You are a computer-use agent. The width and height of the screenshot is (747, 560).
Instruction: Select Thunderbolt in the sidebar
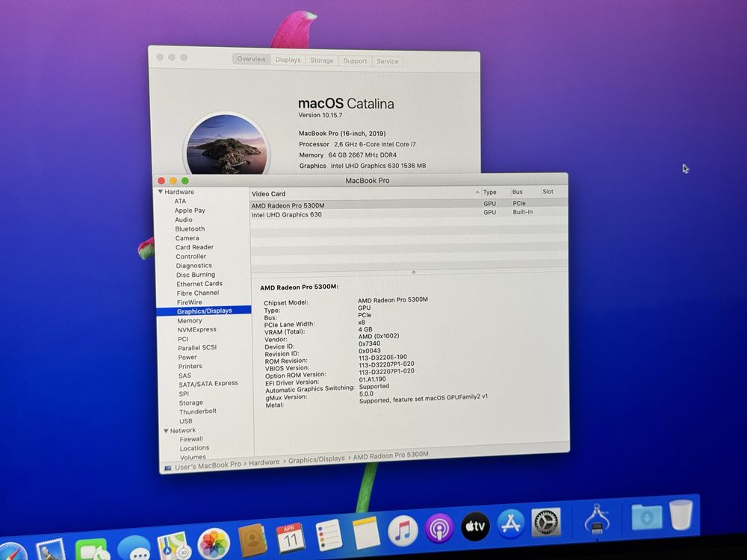tap(198, 411)
